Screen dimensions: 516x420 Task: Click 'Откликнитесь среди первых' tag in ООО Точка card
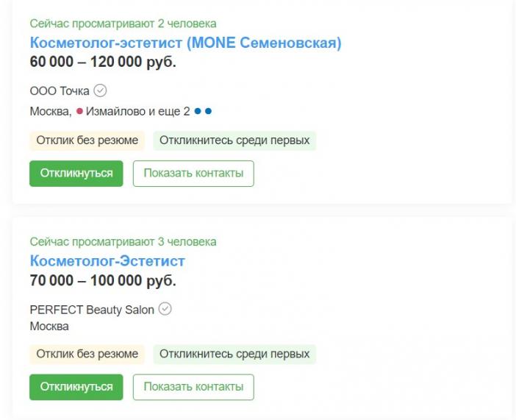point(234,140)
